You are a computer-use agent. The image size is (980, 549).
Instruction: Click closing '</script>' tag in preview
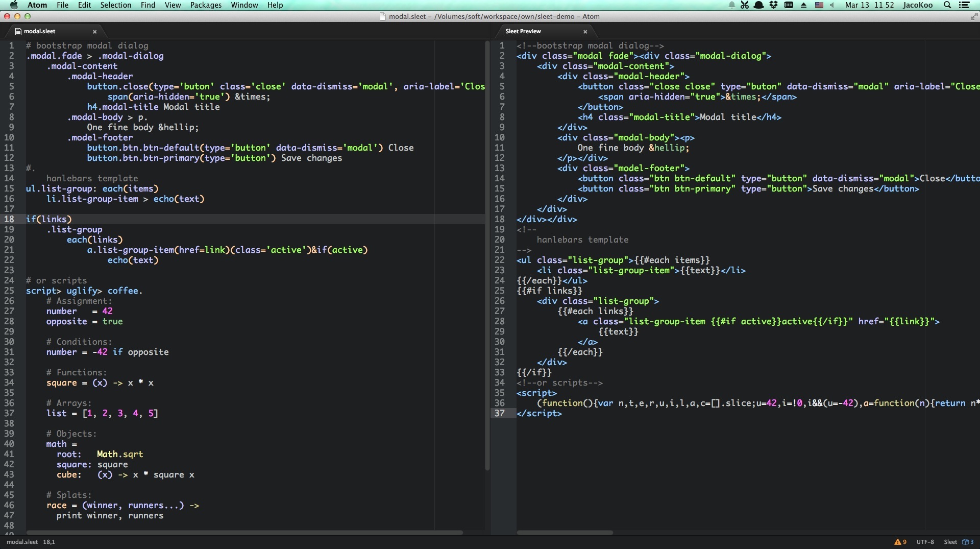click(x=539, y=413)
